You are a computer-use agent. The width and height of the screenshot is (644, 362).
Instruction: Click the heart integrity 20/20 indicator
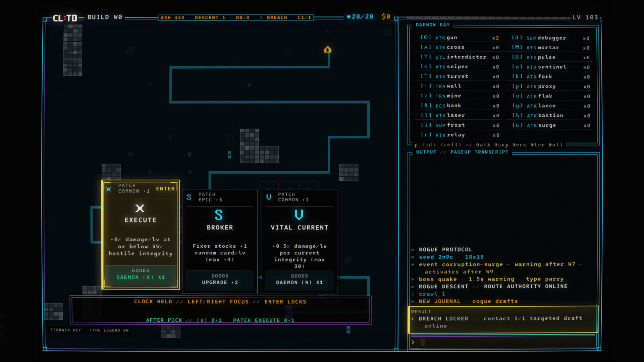coord(360,17)
